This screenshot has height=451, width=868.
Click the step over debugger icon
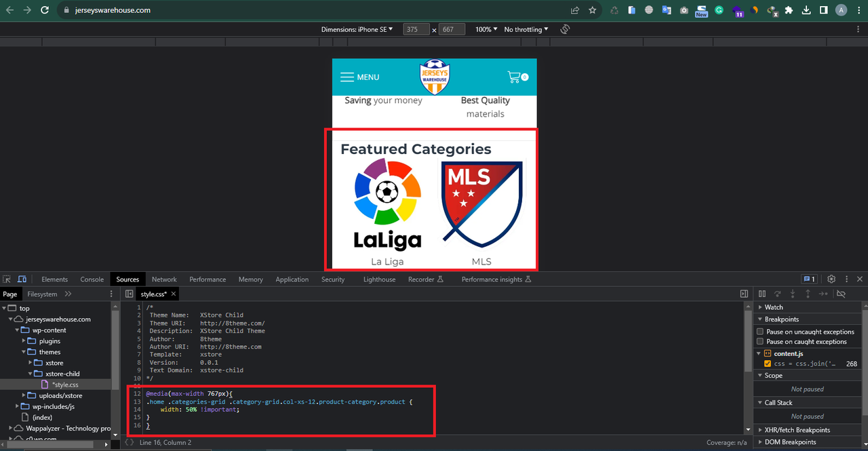tap(777, 294)
